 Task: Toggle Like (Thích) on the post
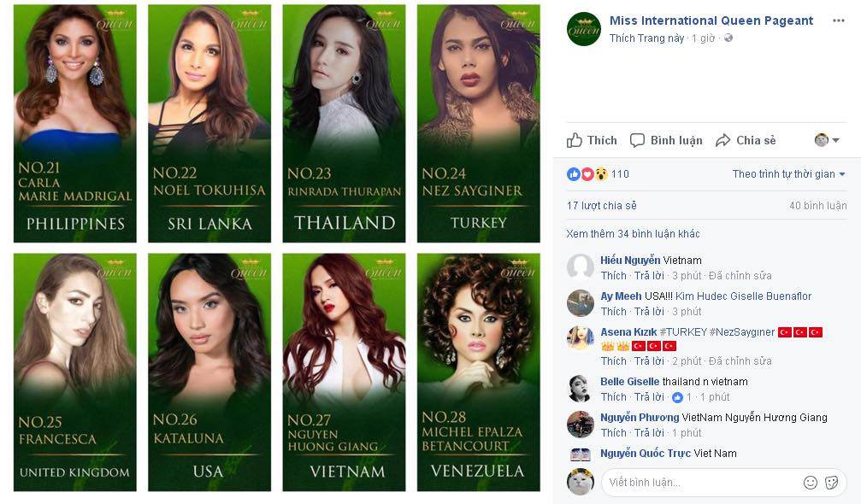click(592, 140)
